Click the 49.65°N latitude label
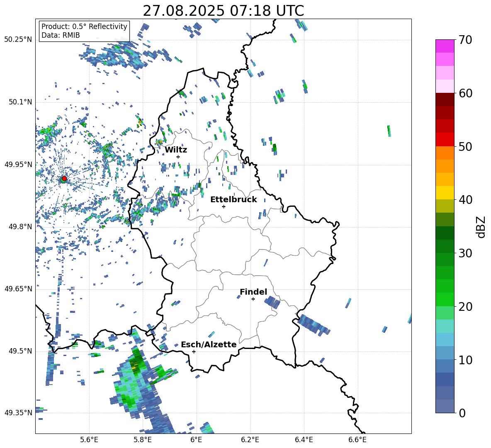 click(18, 288)
